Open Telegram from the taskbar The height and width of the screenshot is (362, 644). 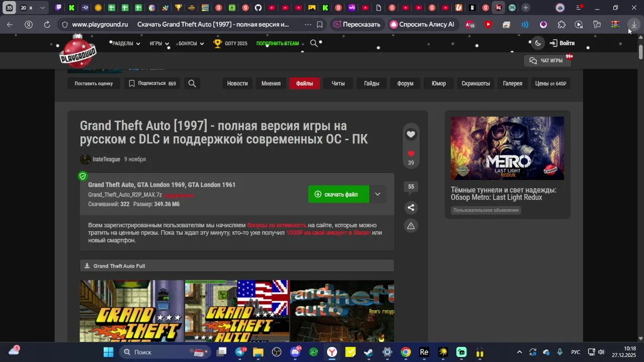click(240, 352)
